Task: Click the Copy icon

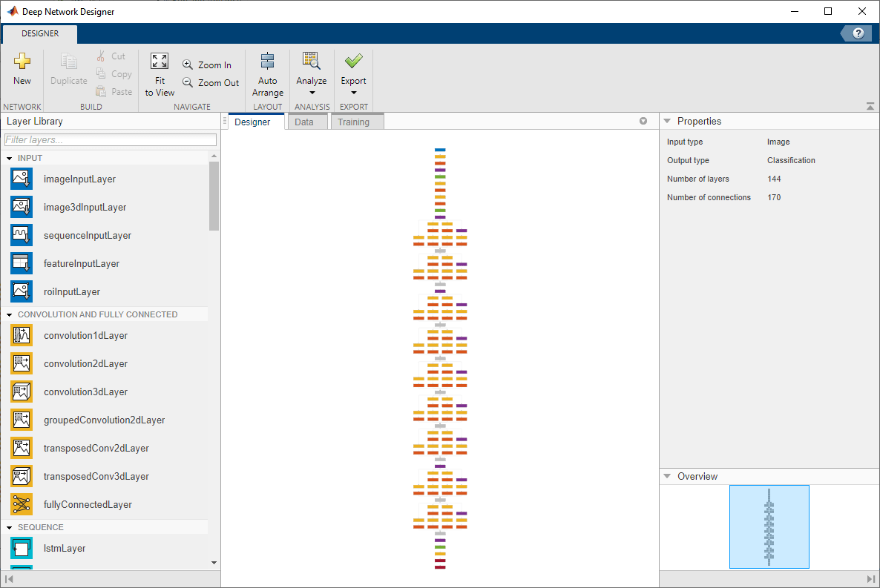Action: [x=101, y=73]
